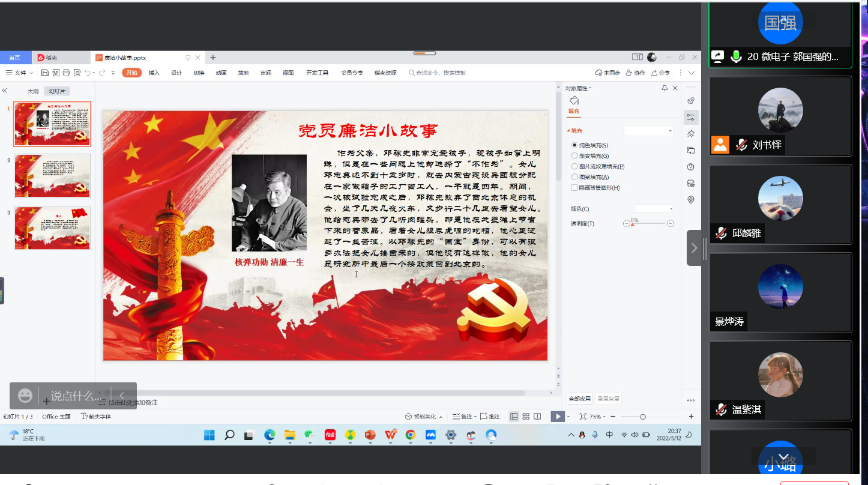Open help icon in right sidebar
This screenshot has height=485, width=868.
click(x=691, y=167)
